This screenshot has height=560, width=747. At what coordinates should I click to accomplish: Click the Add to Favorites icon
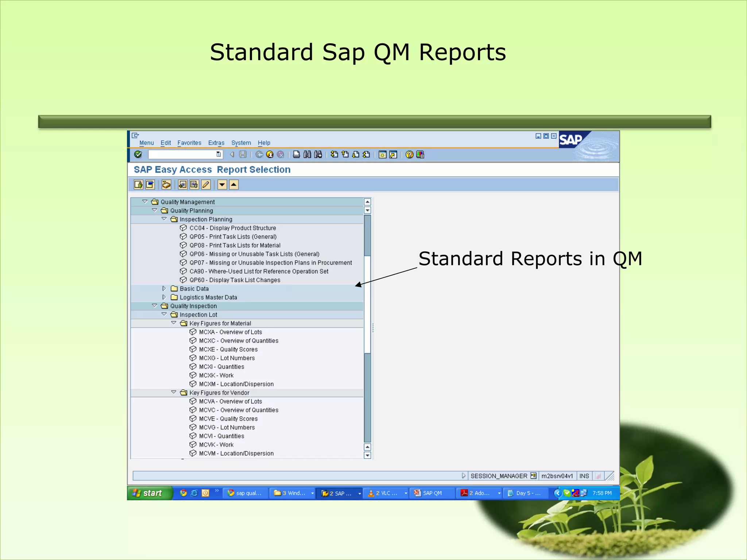pyautogui.click(x=183, y=185)
